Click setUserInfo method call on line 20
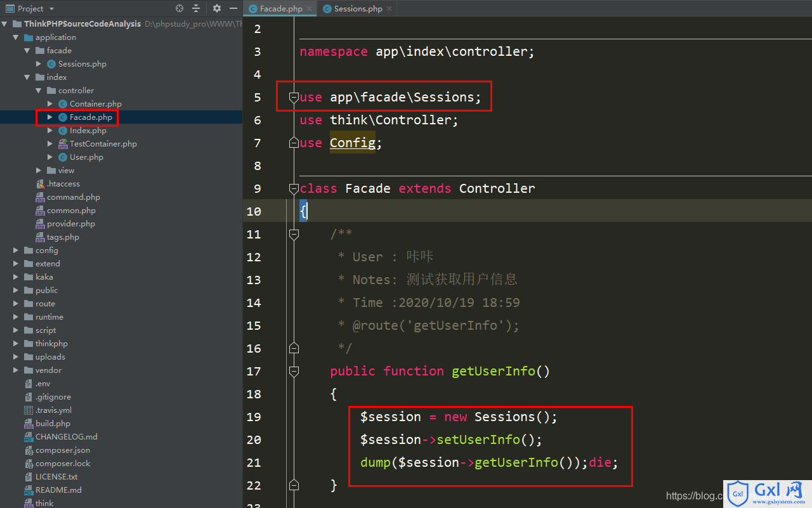 click(478, 440)
